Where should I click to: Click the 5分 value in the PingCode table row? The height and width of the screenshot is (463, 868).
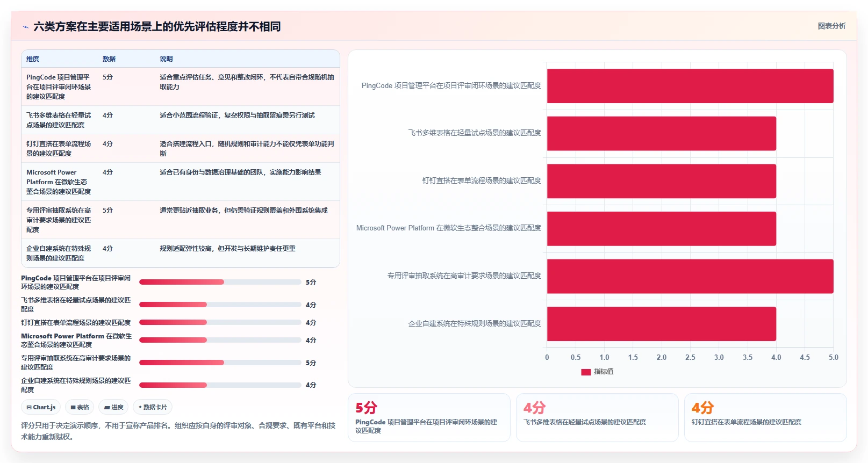pos(107,77)
